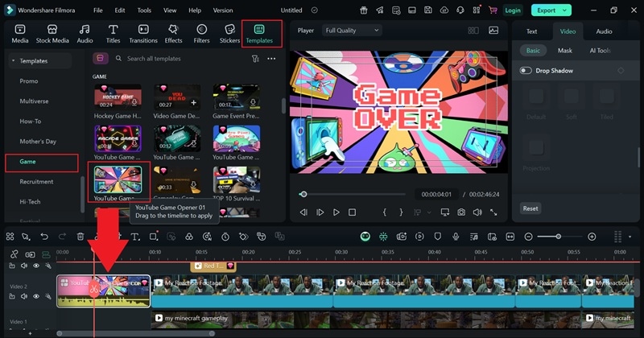Screen dimensions: 644x338
Task: Collapse the Templates category tree
Action: click(x=13, y=61)
